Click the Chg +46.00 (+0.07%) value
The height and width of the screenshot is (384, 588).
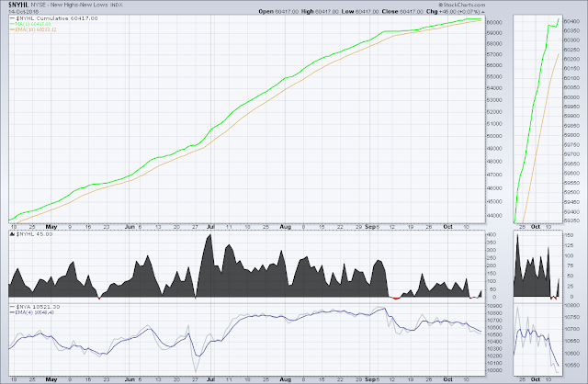pos(453,12)
